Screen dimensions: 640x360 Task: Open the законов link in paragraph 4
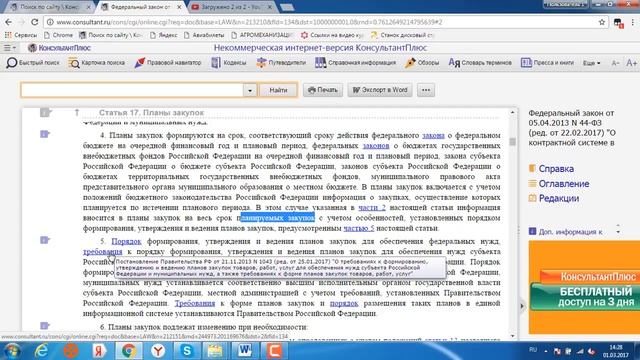point(376,145)
